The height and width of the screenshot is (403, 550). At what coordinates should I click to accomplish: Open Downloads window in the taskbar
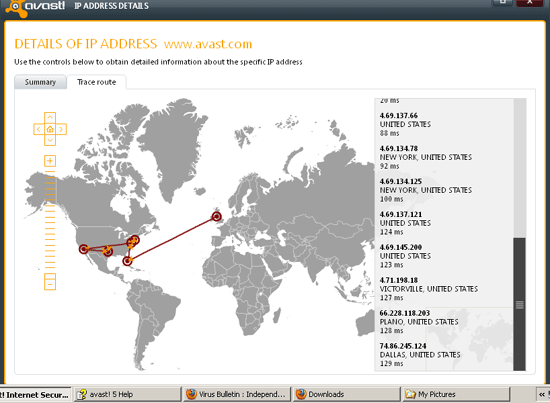(x=346, y=394)
